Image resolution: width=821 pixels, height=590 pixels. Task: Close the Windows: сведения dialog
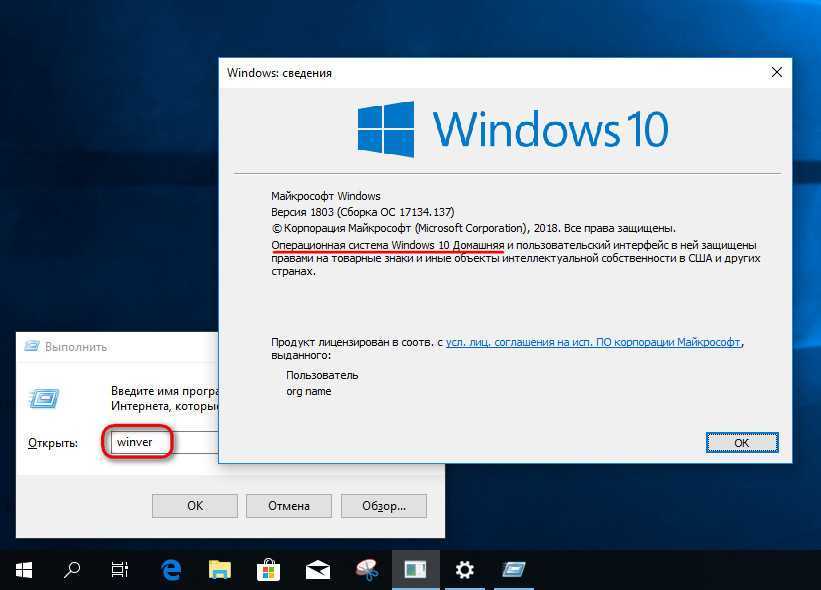(x=776, y=72)
